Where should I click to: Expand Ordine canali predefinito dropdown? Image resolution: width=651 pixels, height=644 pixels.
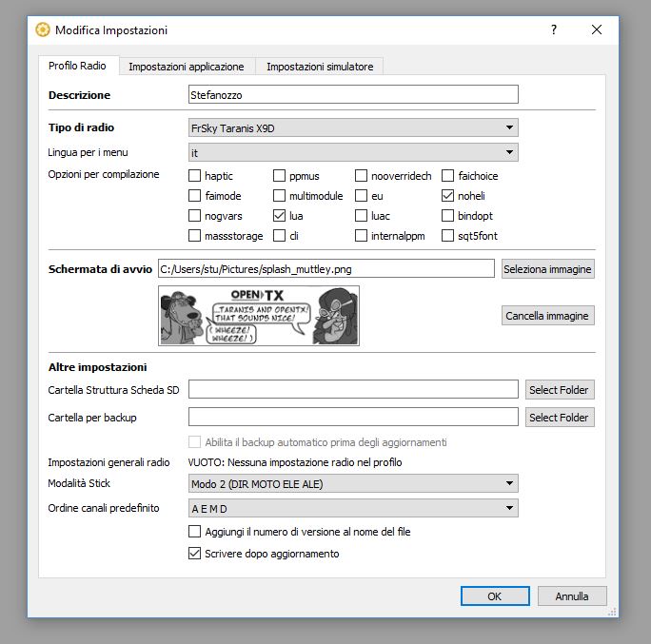353,509
